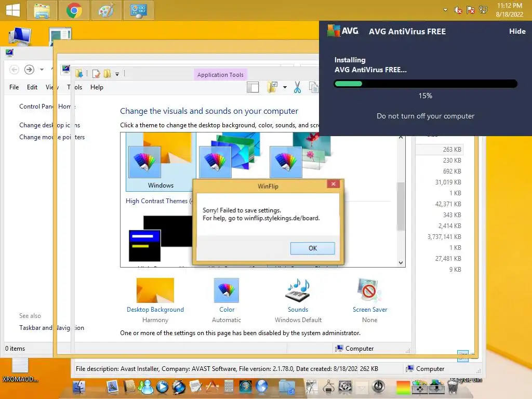Open the address book dock icon
The height and width of the screenshot is (399, 532).
tap(129, 387)
